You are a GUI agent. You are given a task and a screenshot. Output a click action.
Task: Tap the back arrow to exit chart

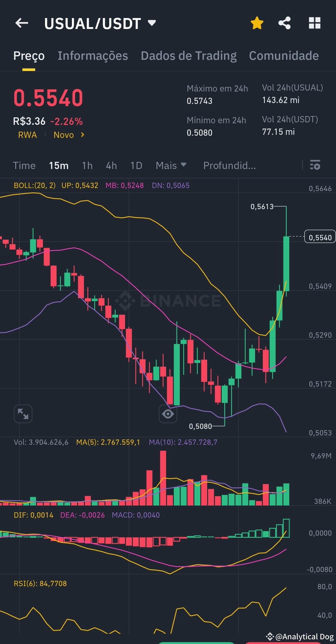[21, 23]
